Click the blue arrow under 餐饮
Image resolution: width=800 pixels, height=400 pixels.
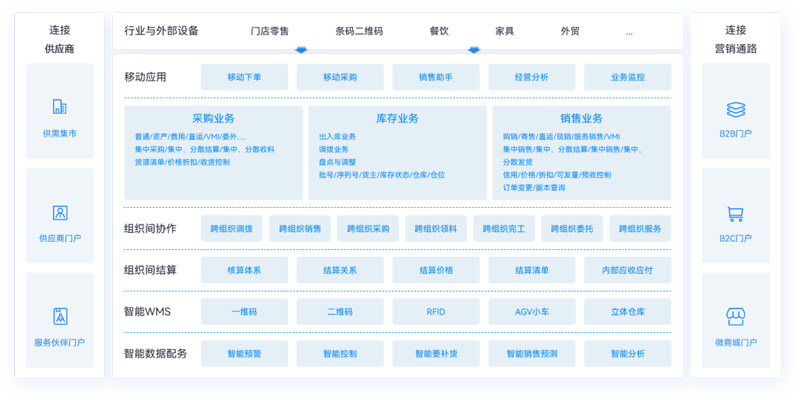point(474,49)
